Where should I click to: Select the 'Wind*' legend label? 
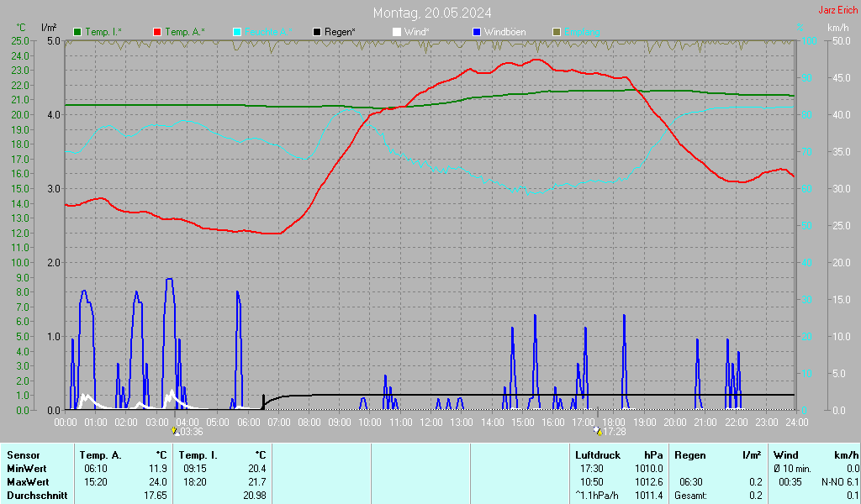tap(416, 33)
